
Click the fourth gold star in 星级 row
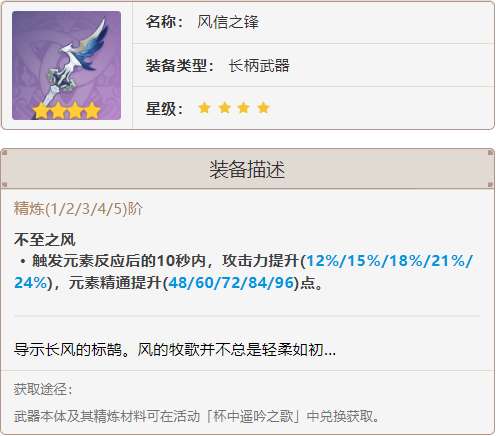tap(263, 108)
